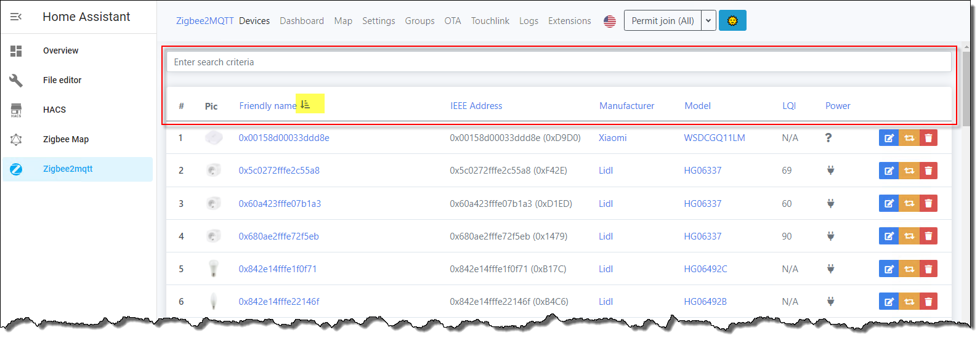
Task: Open HACS store icon in sidebar
Action: click(x=16, y=110)
